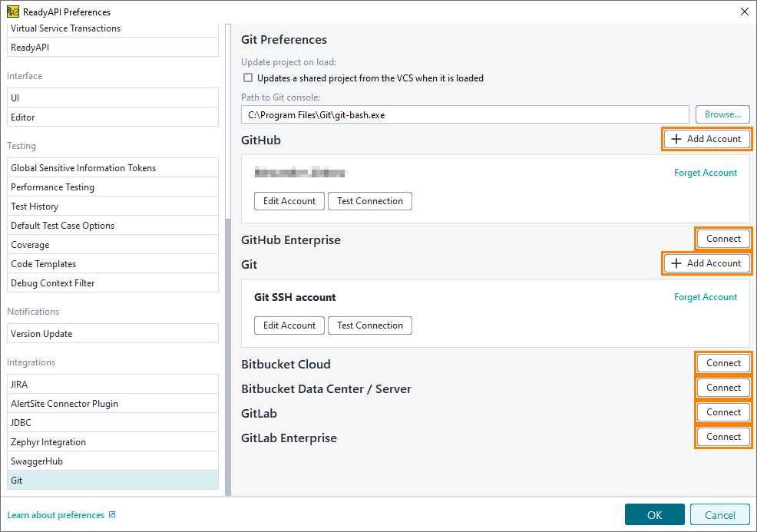Test Connection for the Git SSH account
The width and height of the screenshot is (757, 532).
coord(369,325)
